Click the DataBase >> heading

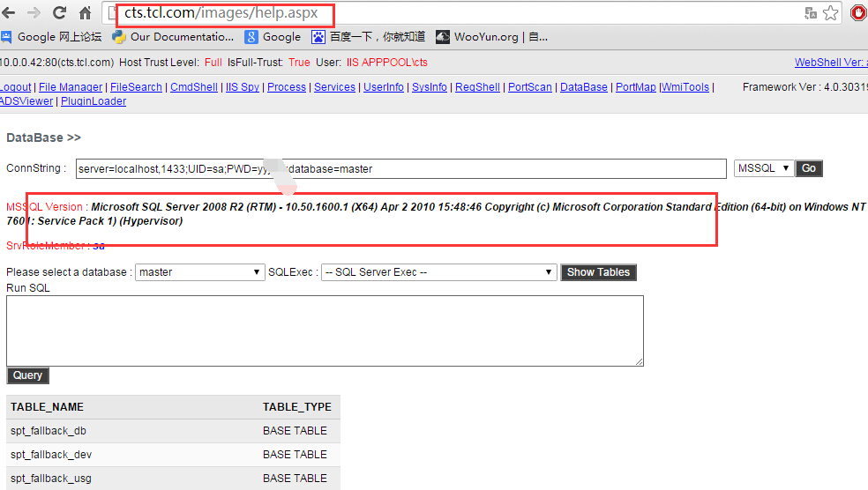[x=44, y=137]
